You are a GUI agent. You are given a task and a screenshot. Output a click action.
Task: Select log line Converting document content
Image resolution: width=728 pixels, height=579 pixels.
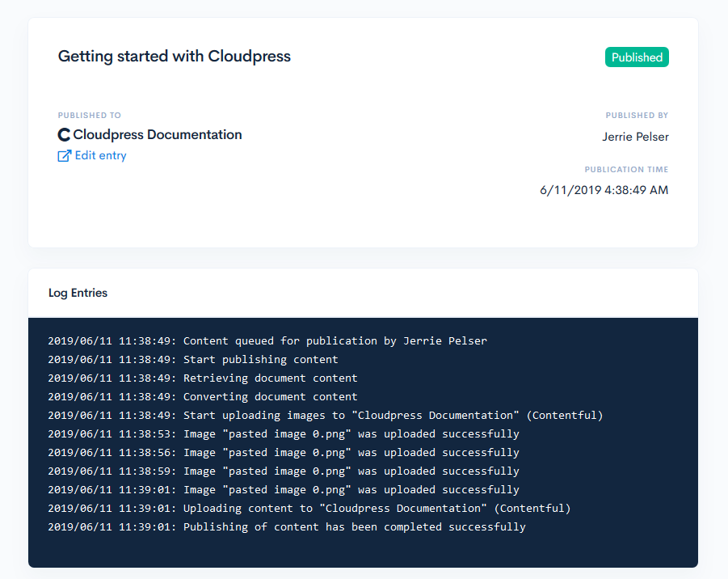point(203,397)
